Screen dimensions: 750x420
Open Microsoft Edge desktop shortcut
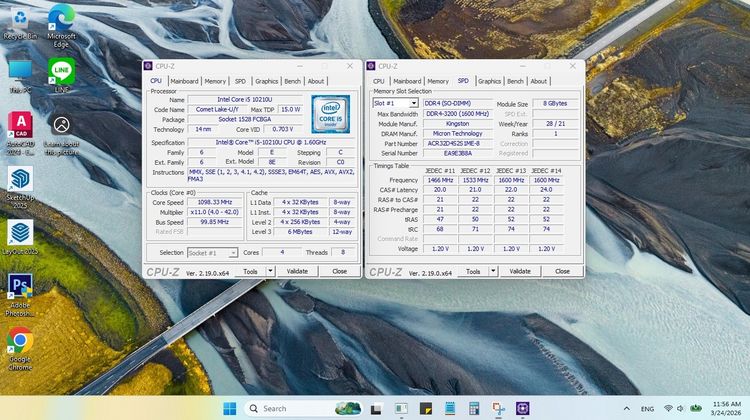(61, 25)
